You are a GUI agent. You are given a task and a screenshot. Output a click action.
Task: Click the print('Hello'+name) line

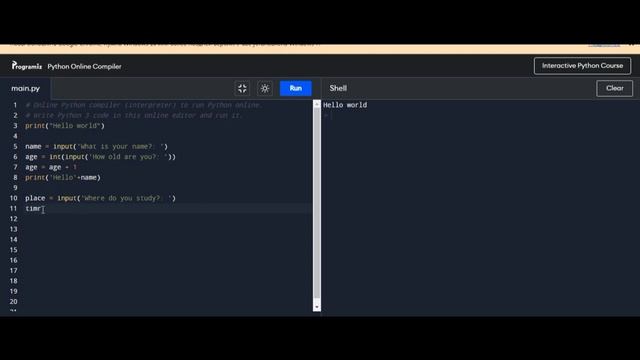pyautogui.click(x=63, y=178)
